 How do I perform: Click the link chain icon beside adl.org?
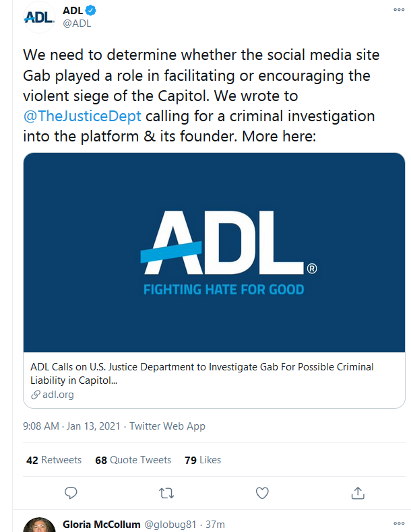[35, 395]
